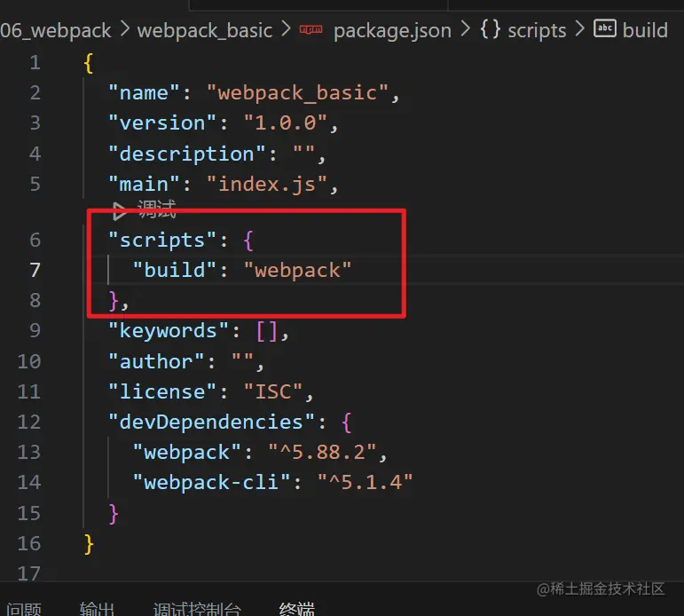Viewport: 684px width, 616px height.
Task: Click the empty array brackets after keywords
Action: pos(266,331)
